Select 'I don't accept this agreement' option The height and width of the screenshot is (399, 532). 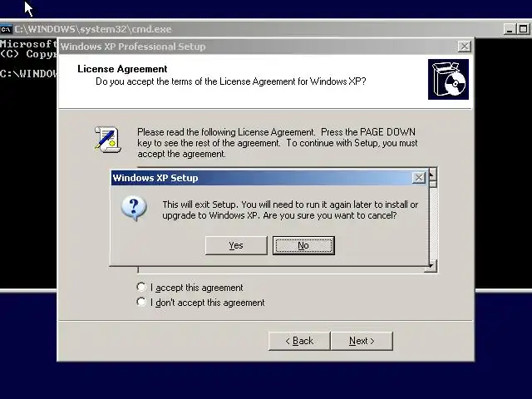coord(141,302)
